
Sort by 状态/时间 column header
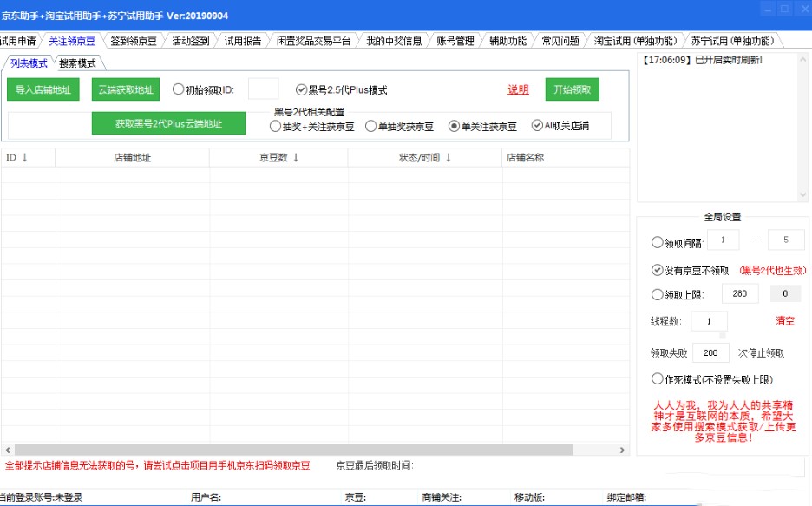point(425,158)
